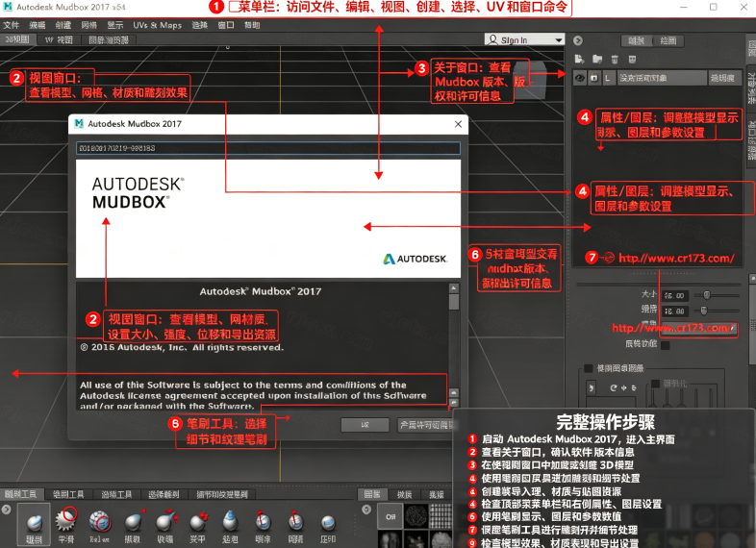Adjust the Size (大小) slider handle

point(707,295)
